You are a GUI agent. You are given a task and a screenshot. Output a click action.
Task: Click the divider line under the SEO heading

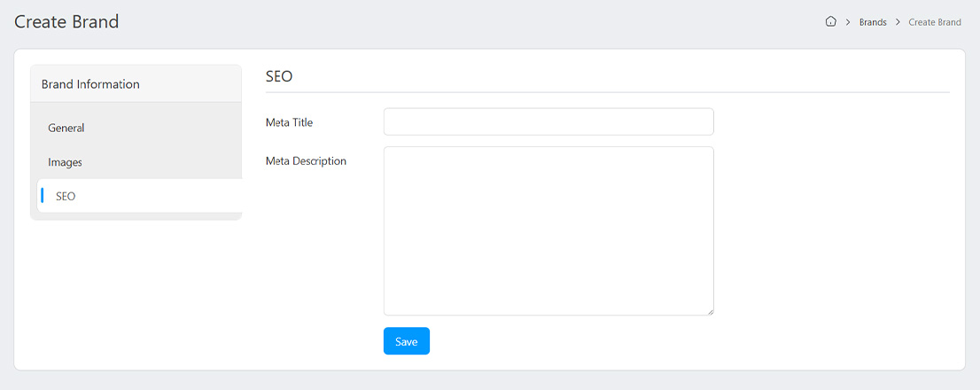(607, 92)
